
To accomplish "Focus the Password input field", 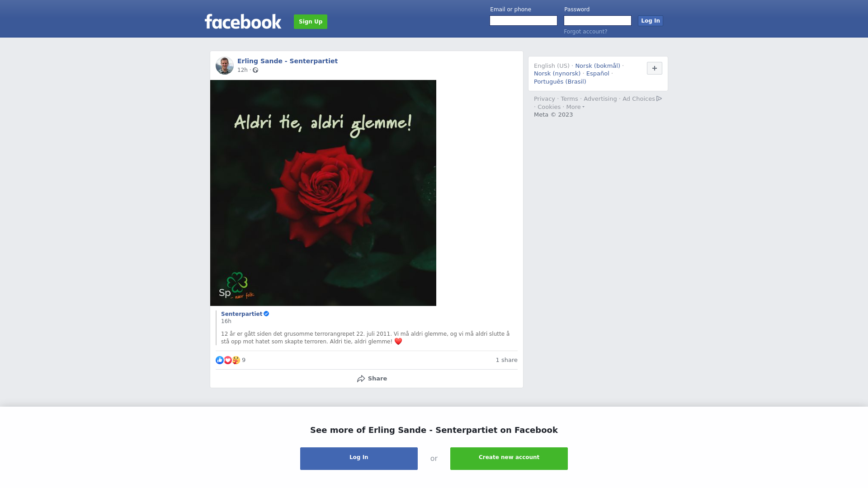I will [x=598, y=21].
